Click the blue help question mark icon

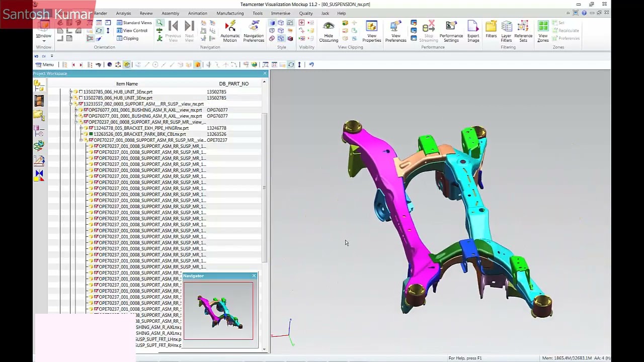(584, 13)
